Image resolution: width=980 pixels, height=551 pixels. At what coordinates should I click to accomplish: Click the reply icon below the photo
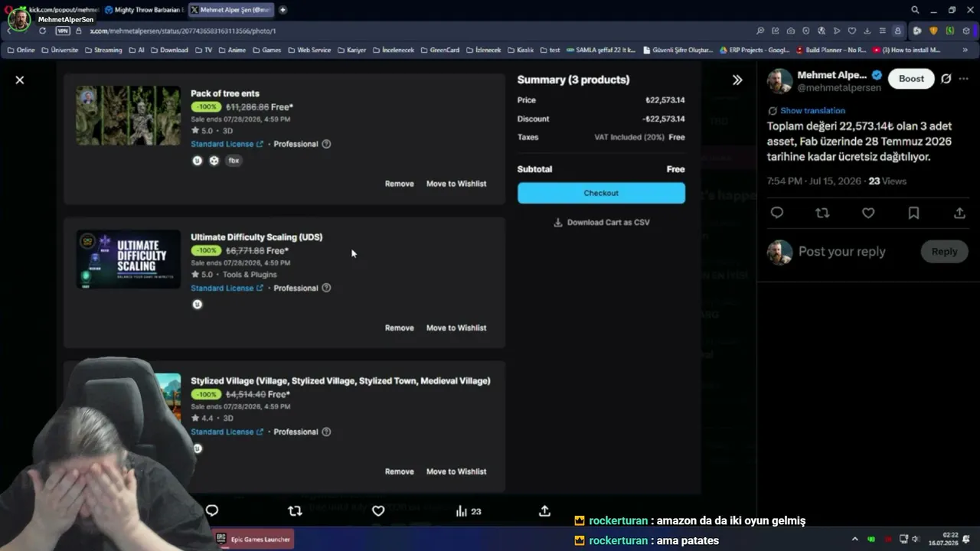click(x=212, y=510)
